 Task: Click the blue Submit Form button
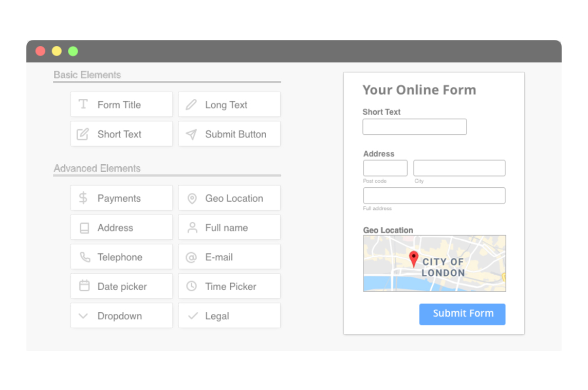[x=462, y=314]
